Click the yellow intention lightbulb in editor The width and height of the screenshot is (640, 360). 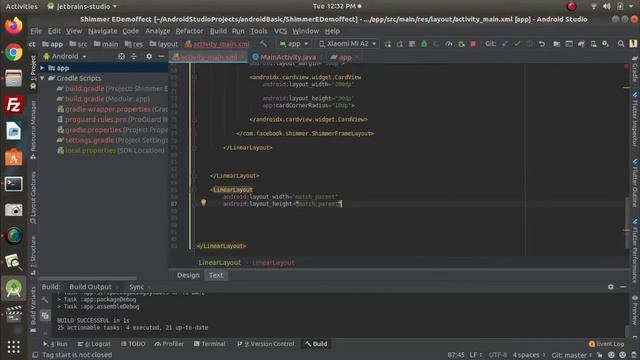(x=203, y=202)
